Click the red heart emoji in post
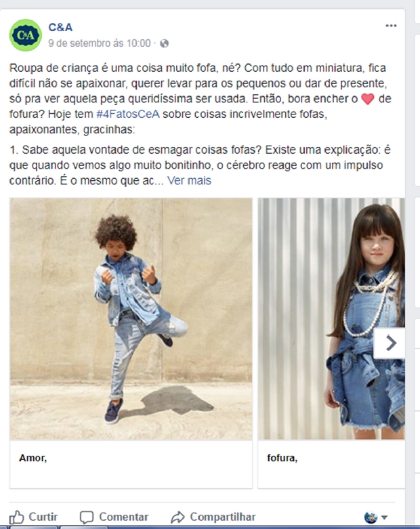This screenshot has width=420, height=529. [368, 99]
